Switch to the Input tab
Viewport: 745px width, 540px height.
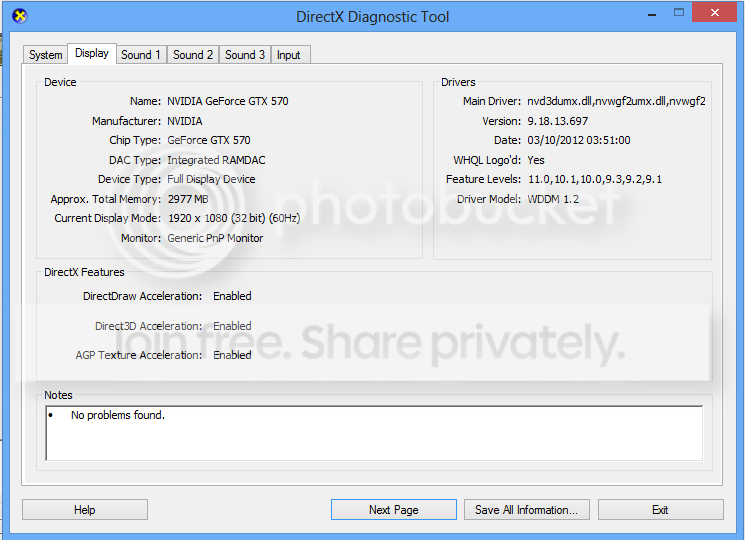[x=289, y=55]
